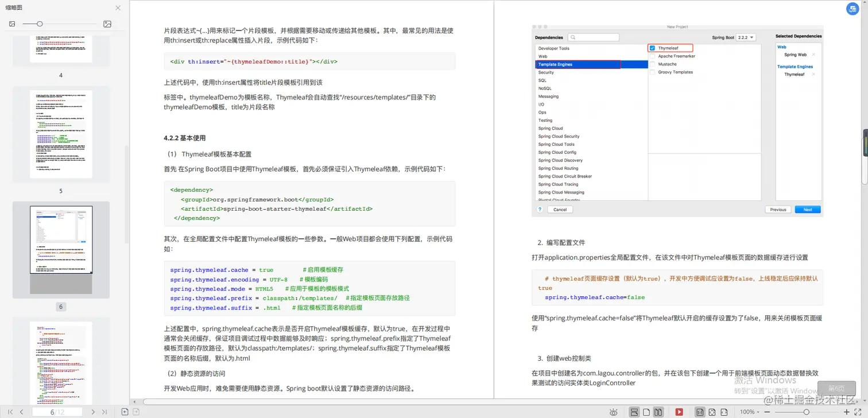Fit page to width
Screen dimensions: 868x418
(724, 412)
